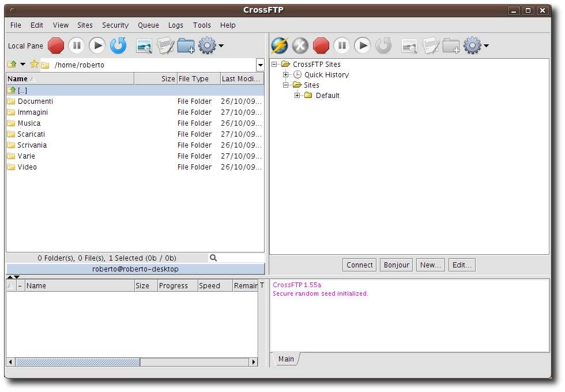Viewport: 565px width, 392px height.
Task: Open the Sites menu
Action: pyautogui.click(x=85, y=25)
